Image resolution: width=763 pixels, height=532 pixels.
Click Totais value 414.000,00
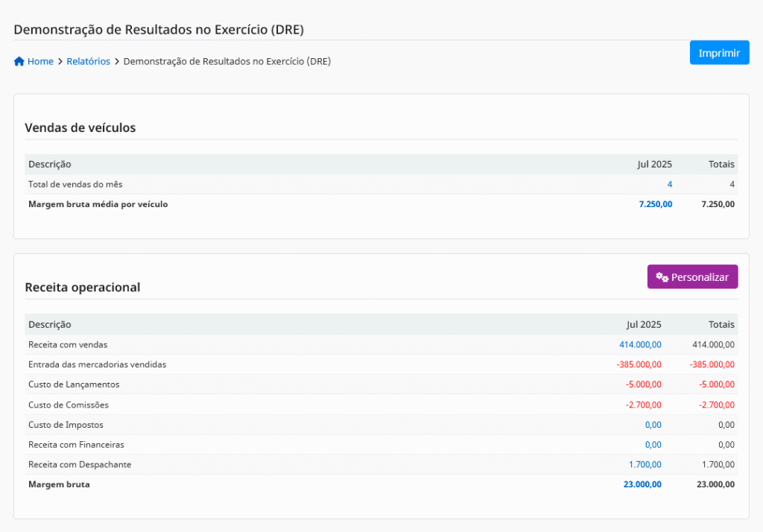(713, 344)
